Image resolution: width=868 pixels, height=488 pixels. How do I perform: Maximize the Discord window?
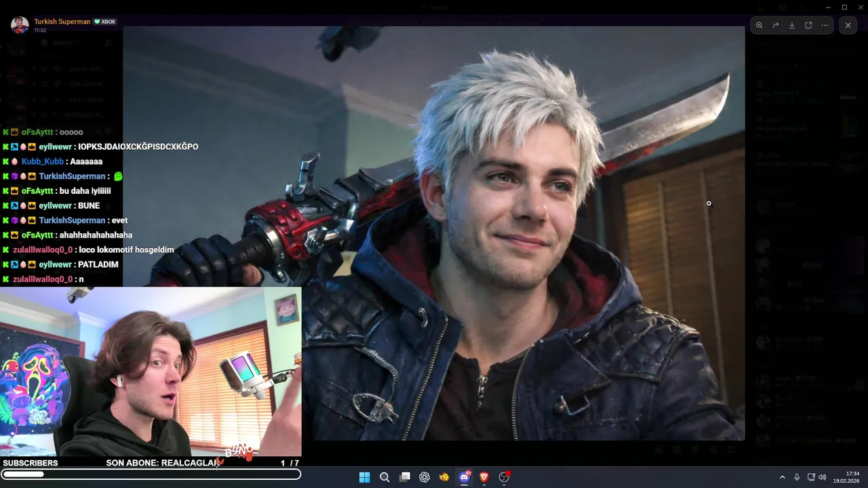pyautogui.click(x=844, y=7)
